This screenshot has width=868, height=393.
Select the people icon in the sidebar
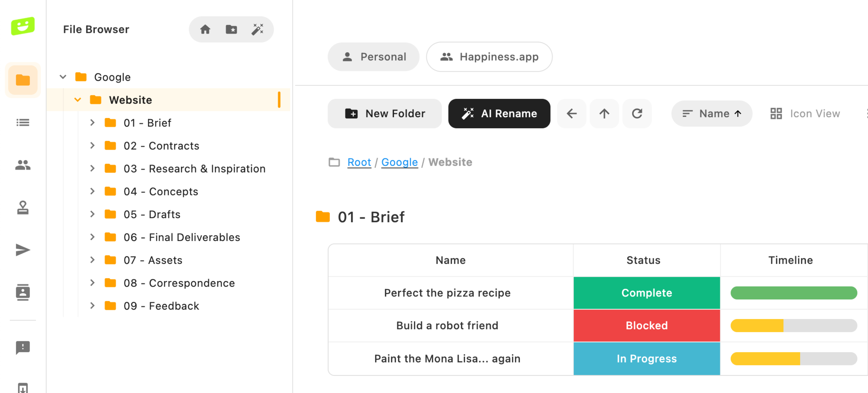pyautogui.click(x=23, y=165)
